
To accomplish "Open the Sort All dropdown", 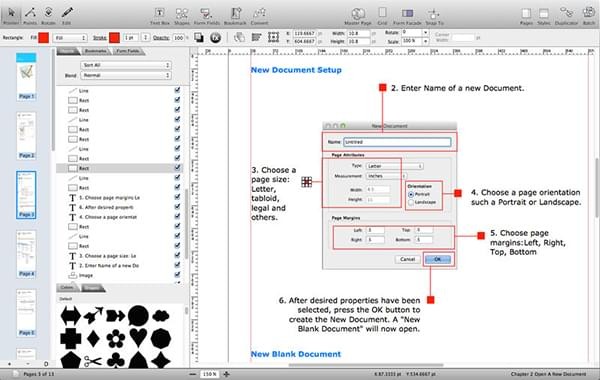I will tap(126, 65).
